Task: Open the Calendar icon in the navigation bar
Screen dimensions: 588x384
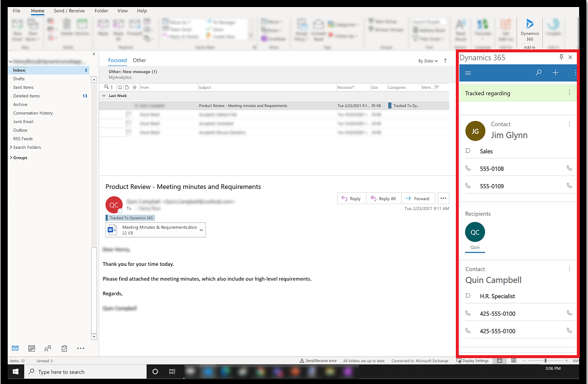Action: 31,348
